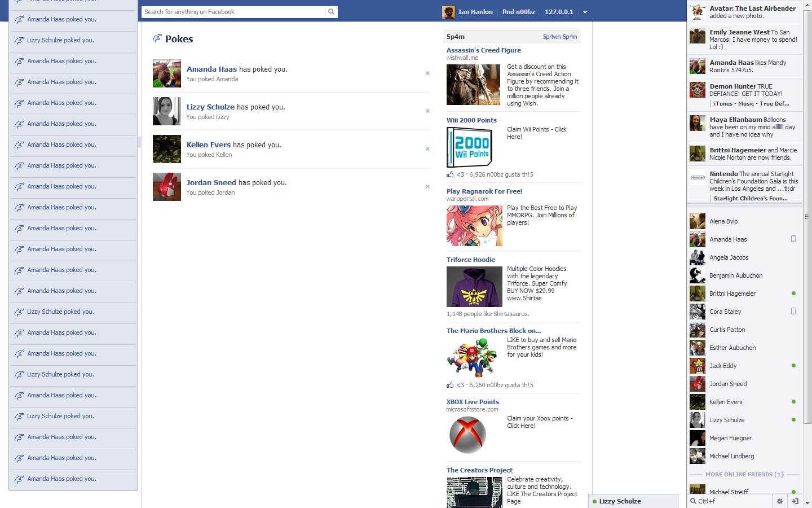The width and height of the screenshot is (812, 508).
Task: Start chat with Angela Jacobs
Action: 744,257
